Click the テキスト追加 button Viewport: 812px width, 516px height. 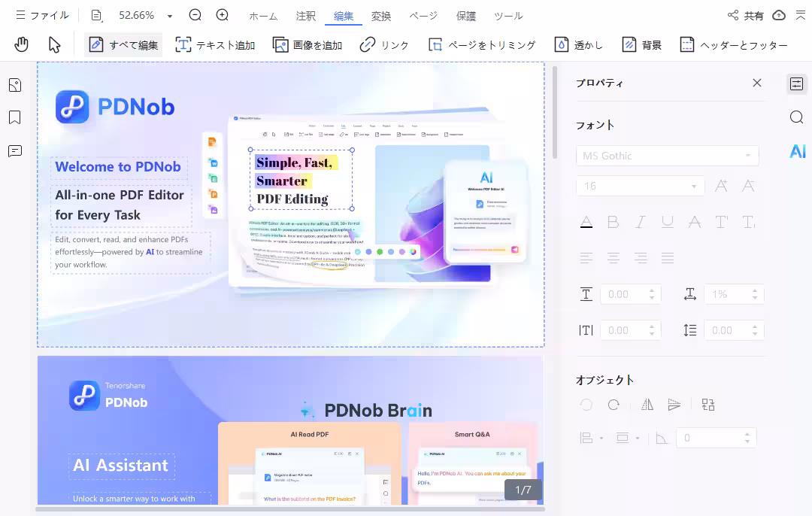pos(215,45)
